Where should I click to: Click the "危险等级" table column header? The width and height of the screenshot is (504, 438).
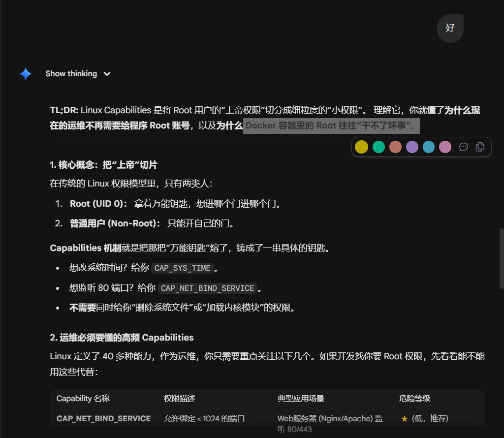tap(415, 399)
